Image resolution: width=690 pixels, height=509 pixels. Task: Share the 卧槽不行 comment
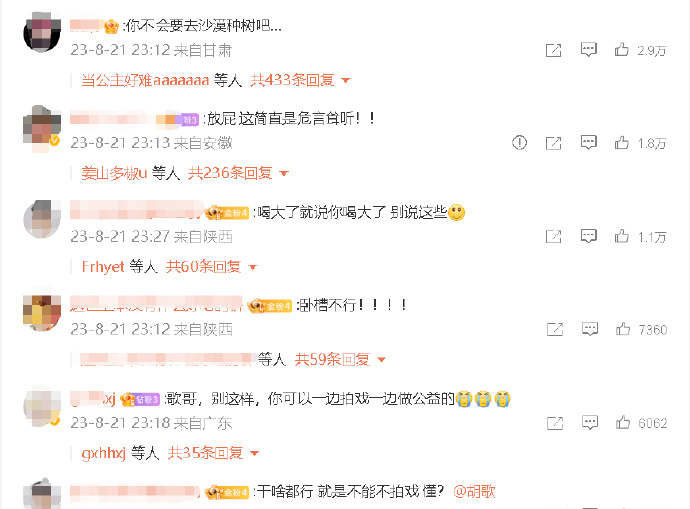[554, 329]
